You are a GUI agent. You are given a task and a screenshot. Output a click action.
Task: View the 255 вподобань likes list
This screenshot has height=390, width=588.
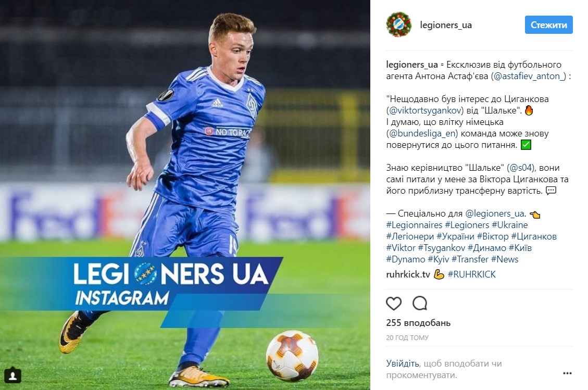419,323
